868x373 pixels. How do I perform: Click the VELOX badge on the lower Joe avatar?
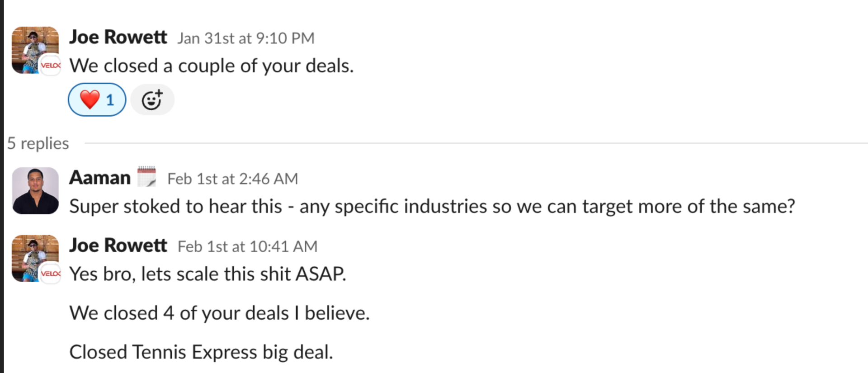(51, 274)
